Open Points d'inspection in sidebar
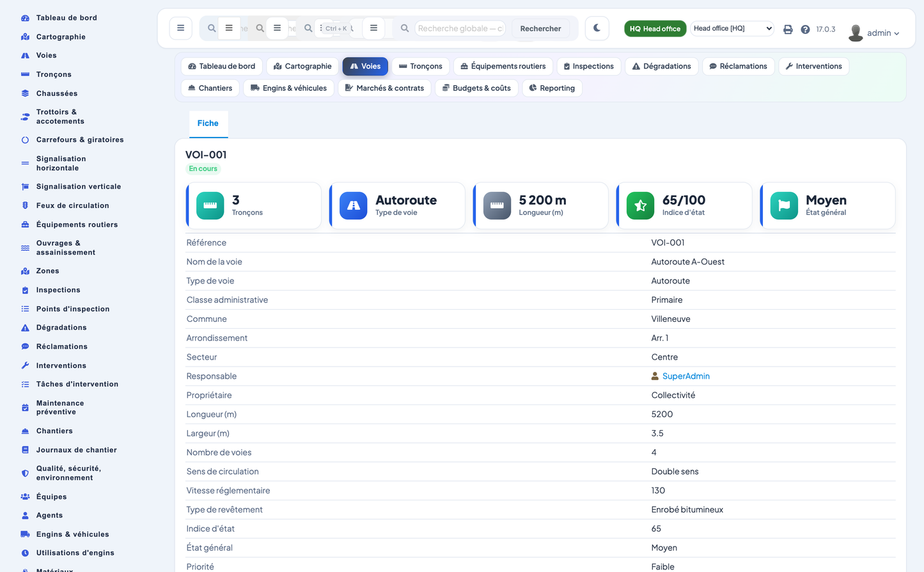924x572 pixels. [x=73, y=308]
